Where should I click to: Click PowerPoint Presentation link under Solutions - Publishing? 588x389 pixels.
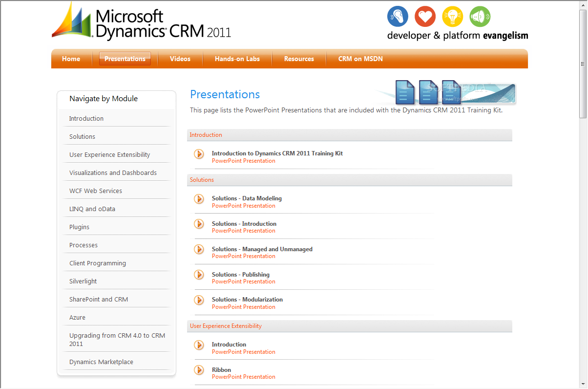[244, 281]
